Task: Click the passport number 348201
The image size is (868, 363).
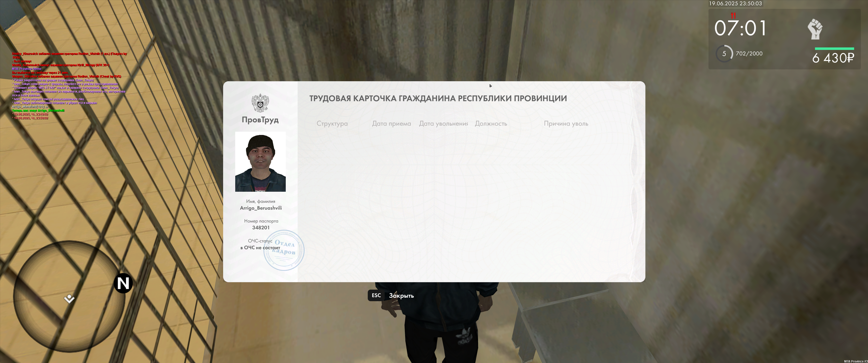Action: point(261,228)
